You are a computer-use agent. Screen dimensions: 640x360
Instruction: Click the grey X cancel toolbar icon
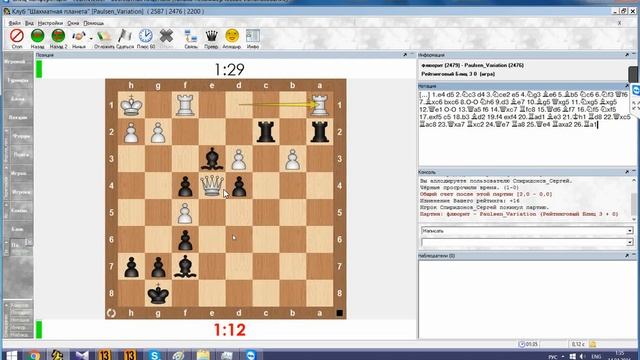pyautogui.click(x=166, y=36)
